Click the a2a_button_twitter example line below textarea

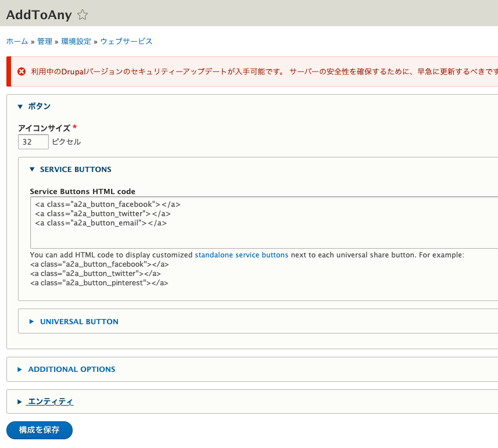(96, 273)
